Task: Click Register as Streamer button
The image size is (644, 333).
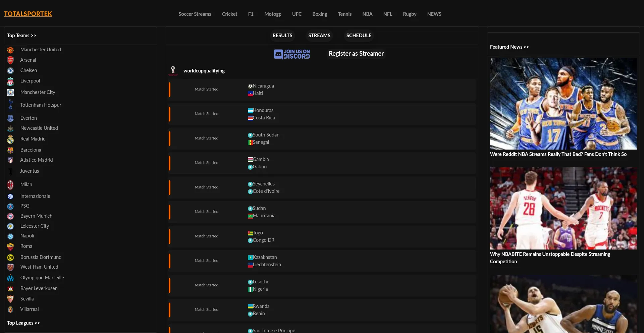Action: point(356,54)
